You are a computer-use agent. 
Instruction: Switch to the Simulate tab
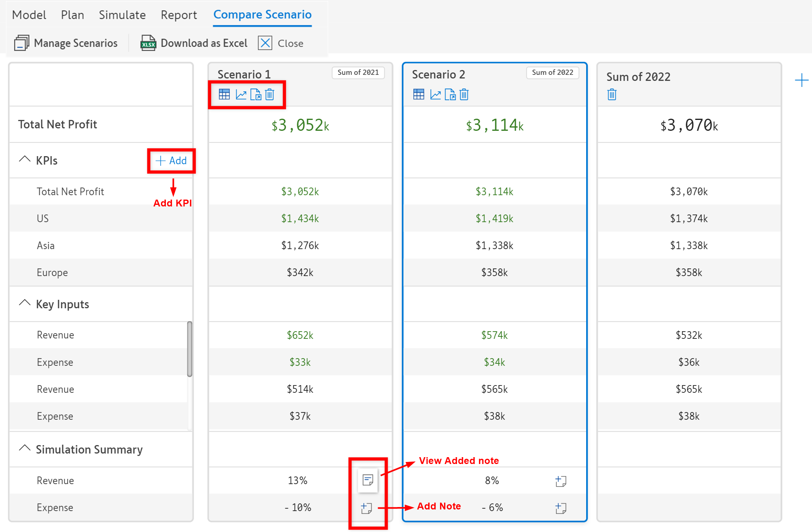[122, 15]
